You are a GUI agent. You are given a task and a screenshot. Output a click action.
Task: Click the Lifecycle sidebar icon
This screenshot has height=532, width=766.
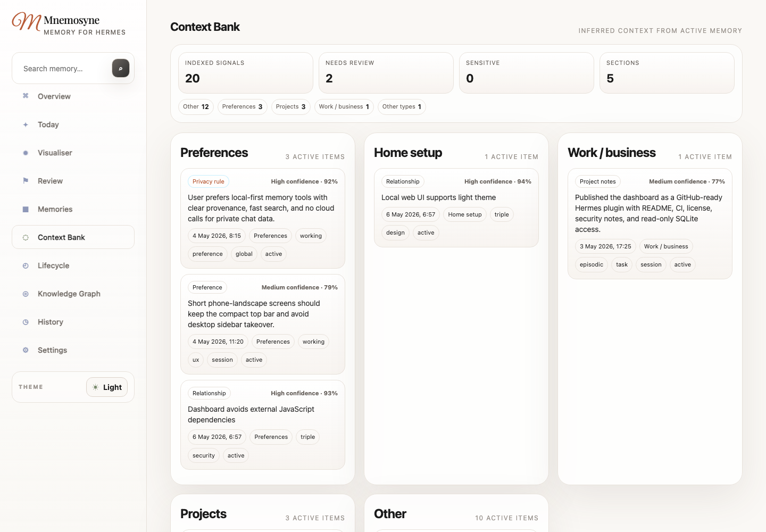pyautogui.click(x=26, y=265)
